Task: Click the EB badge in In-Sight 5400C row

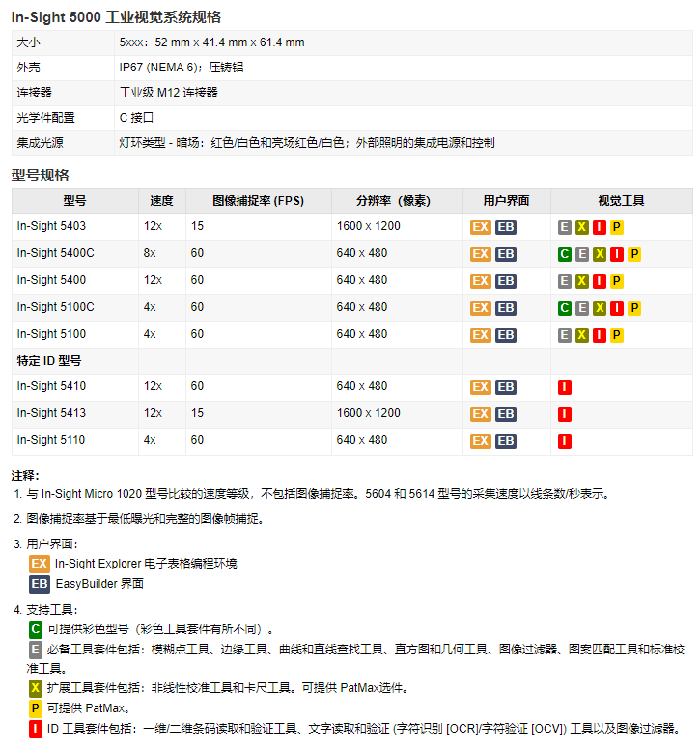Action: [506, 254]
